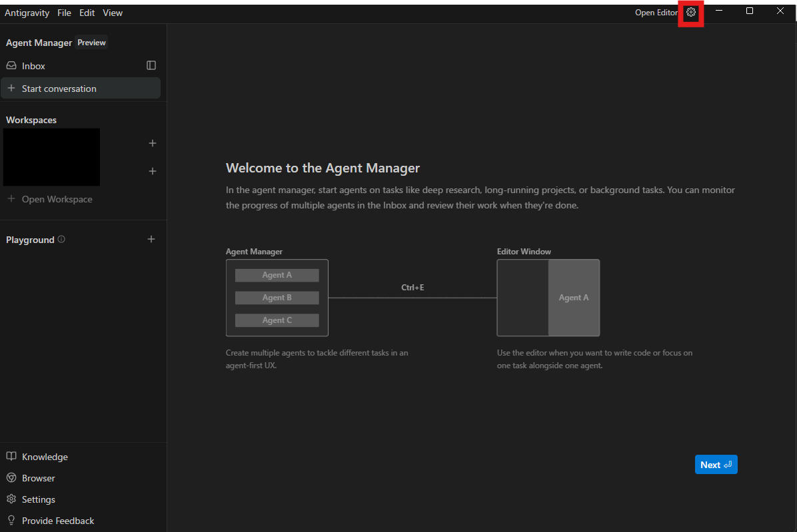797x532 pixels.
Task: Open the File menu
Action: 64,13
